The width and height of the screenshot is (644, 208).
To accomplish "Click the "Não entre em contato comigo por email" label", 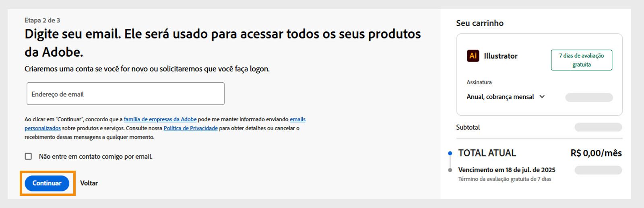I will pos(96,157).
